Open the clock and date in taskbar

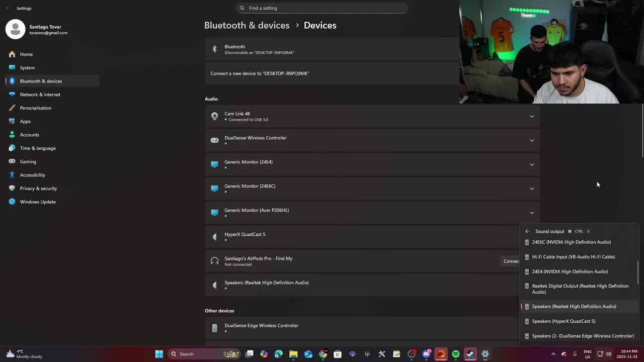pos(627,354)
